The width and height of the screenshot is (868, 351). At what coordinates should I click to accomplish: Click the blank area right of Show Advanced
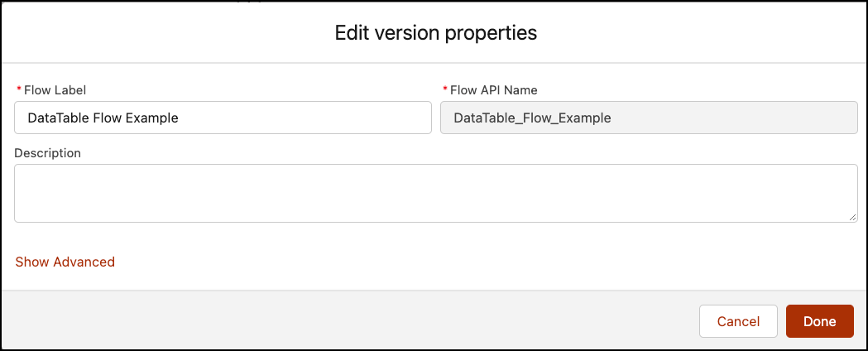(414, 262)
